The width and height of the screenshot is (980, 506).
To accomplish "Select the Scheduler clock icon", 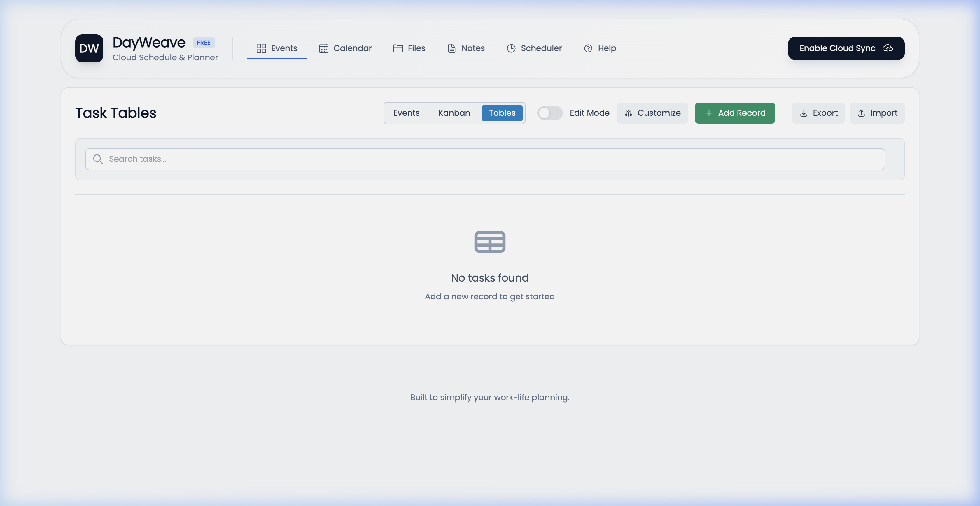I will (511, 48).
